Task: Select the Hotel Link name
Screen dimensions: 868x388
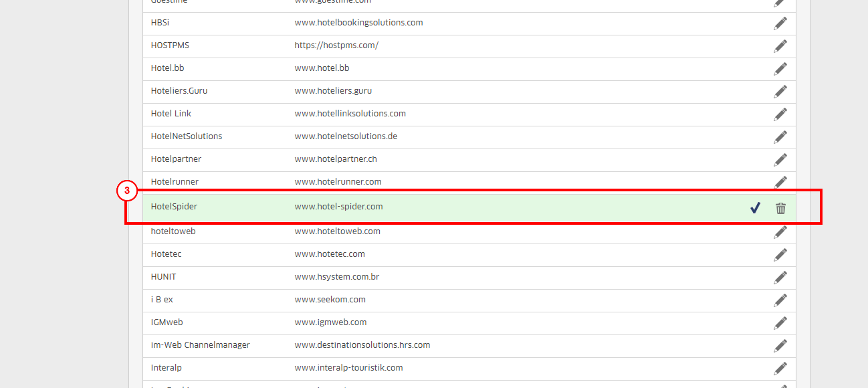Action: pyautogui.click(x=171, y=114)
